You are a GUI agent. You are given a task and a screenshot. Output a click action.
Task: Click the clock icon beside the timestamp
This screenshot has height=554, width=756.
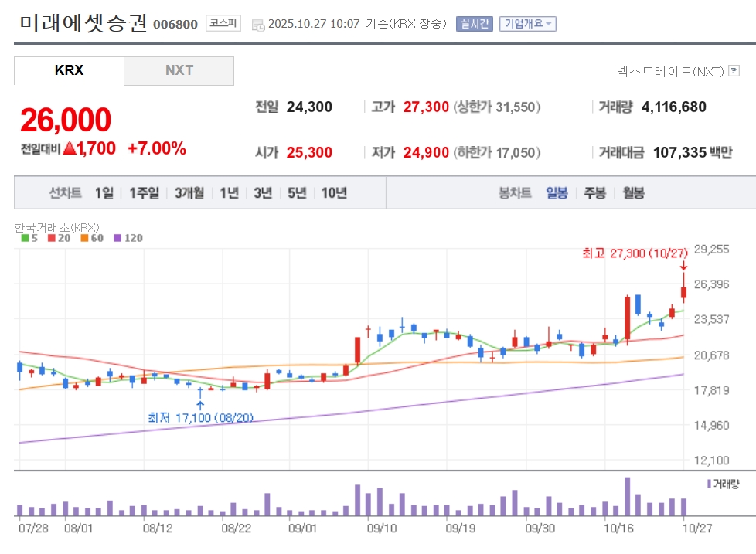point(258,25)
